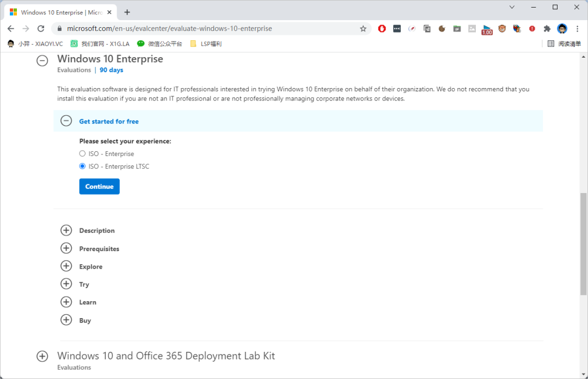
Task: Open the Chrome Extensions puzzle icon
Action: [x=547, y=29]
